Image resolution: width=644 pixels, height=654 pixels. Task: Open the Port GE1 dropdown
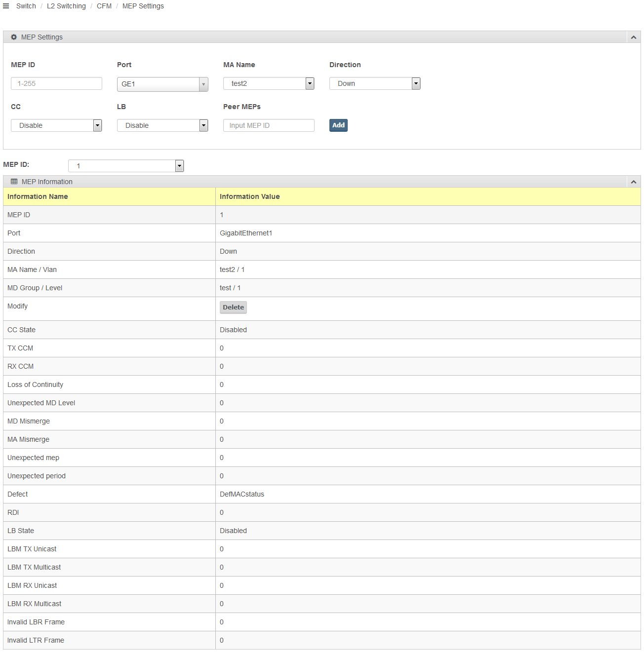click(x=162, y=84)
